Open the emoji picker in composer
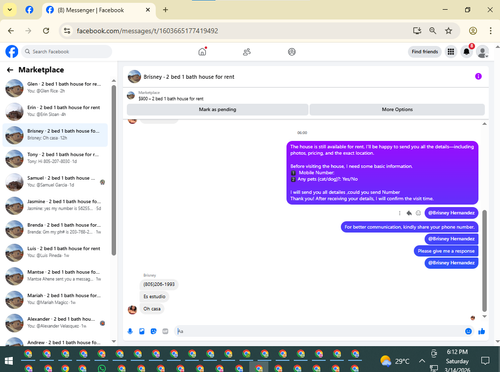The image size is (500, 372). tap(468, 331)
